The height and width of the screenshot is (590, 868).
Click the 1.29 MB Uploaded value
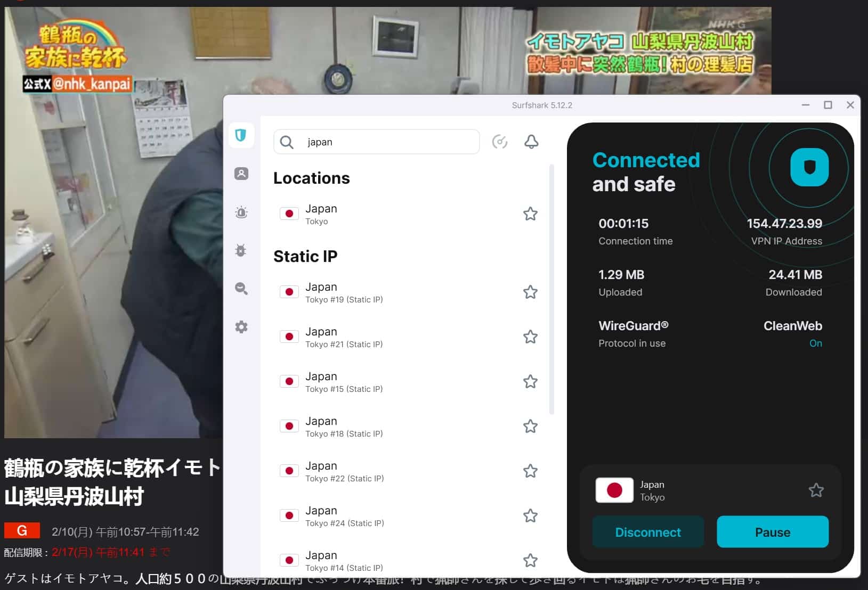coord(621,275)
